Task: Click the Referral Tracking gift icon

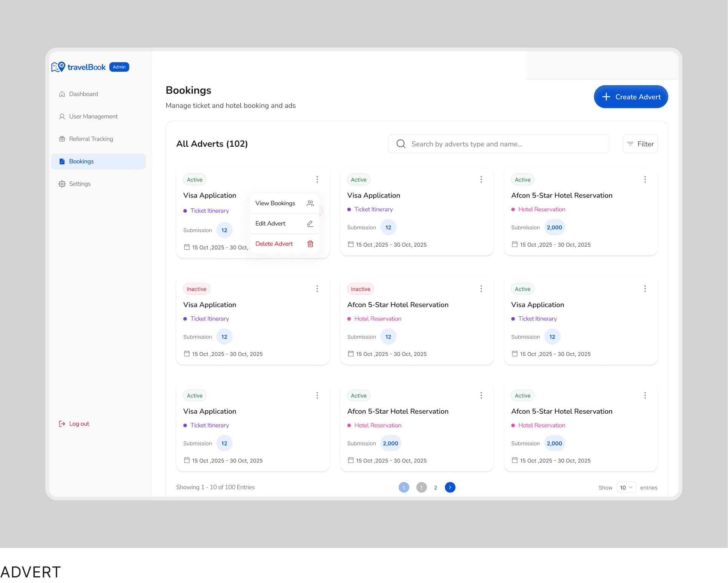Action: [62, 139]
